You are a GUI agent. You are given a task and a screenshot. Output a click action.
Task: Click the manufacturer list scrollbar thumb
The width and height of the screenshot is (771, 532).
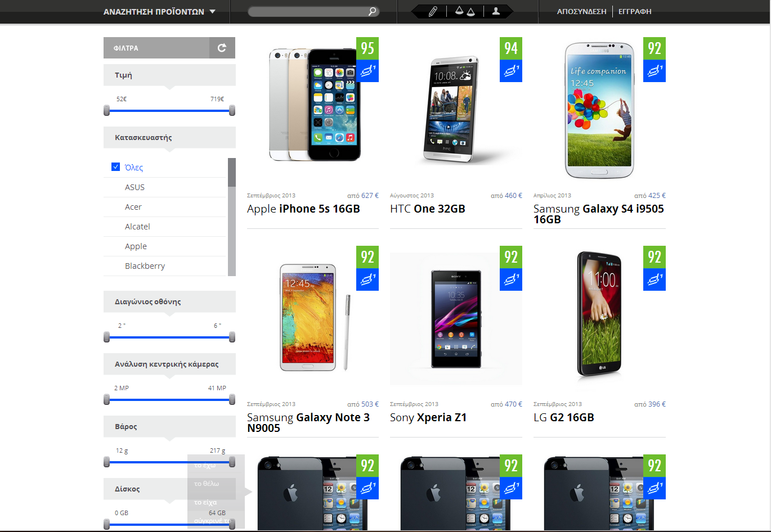(232, 173)
